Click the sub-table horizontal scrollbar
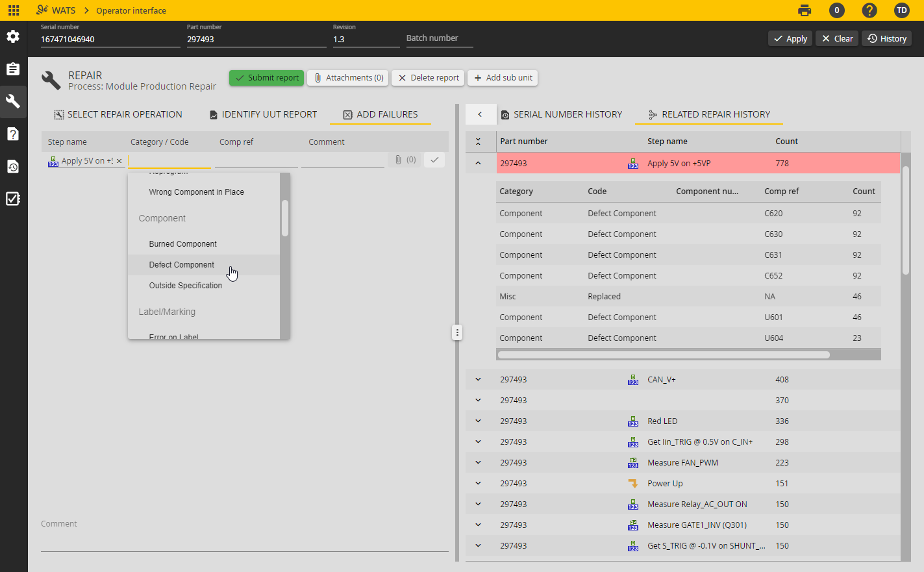The image size is (924, 572). click(664, 355)
